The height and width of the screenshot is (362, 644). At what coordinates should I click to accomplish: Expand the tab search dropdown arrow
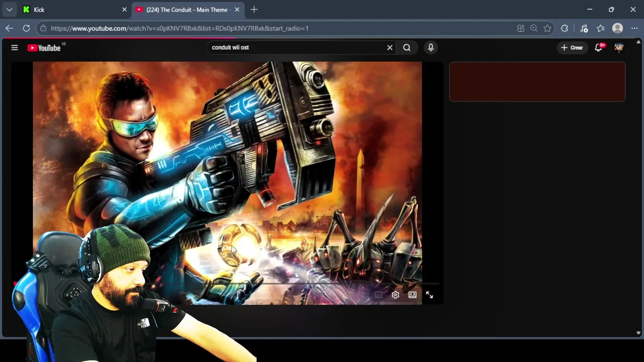[9, 10]
